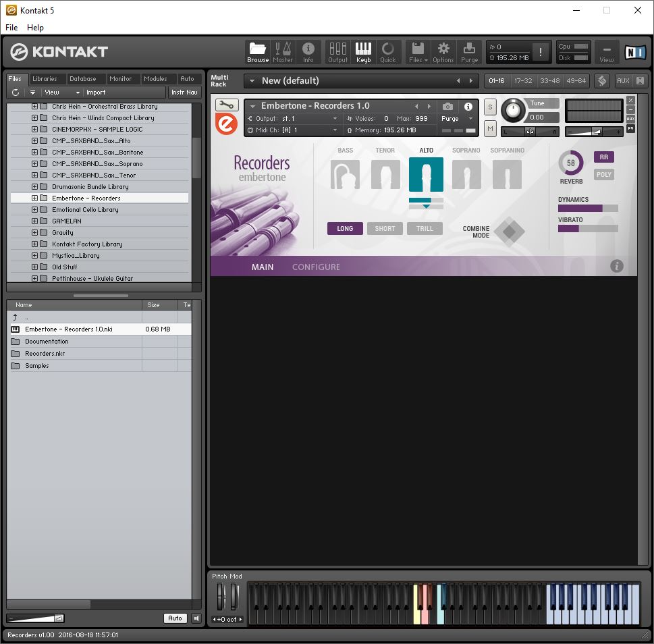Show rack page 49-64

click(576, 80)
